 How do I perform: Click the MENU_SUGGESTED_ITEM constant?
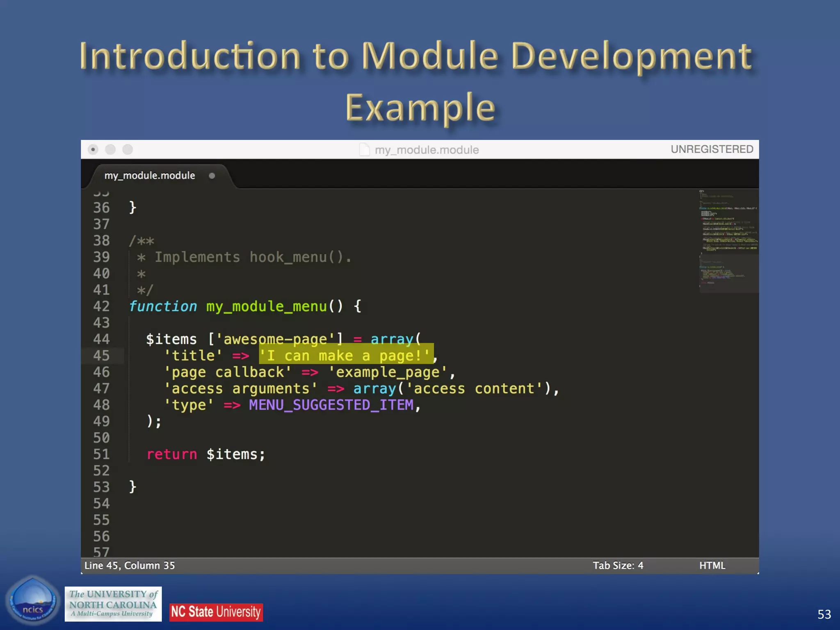point(331,405)
